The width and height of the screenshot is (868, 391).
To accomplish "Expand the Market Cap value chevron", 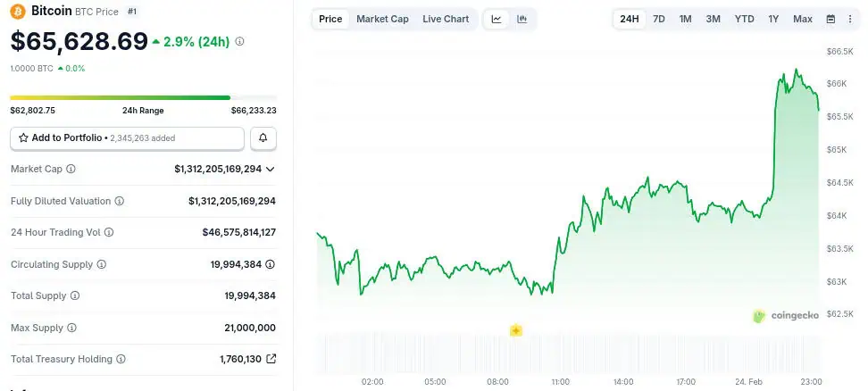I will pyautogui.click(x=271, y=169).
